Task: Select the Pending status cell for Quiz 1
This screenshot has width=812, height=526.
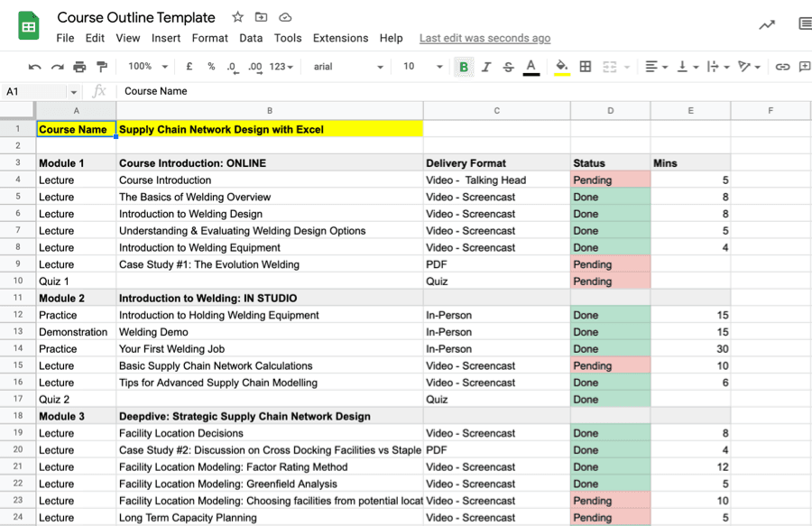Action: pos(610,281)
